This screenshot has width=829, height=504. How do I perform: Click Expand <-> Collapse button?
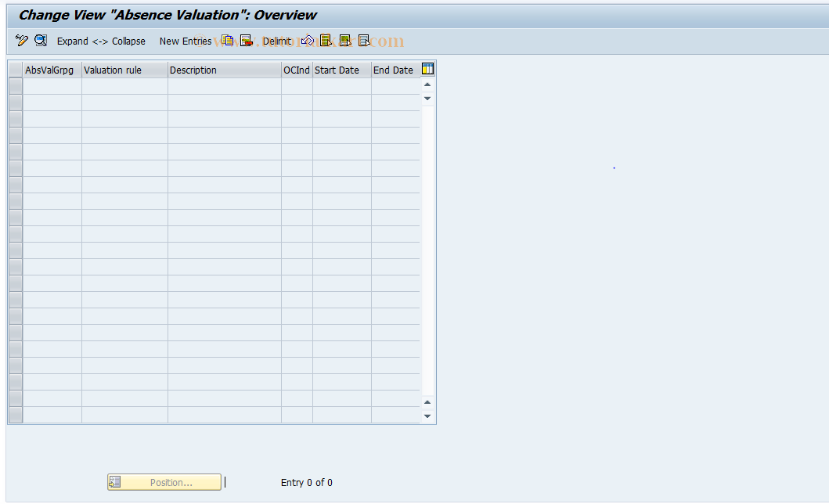(x=101, y=41)
